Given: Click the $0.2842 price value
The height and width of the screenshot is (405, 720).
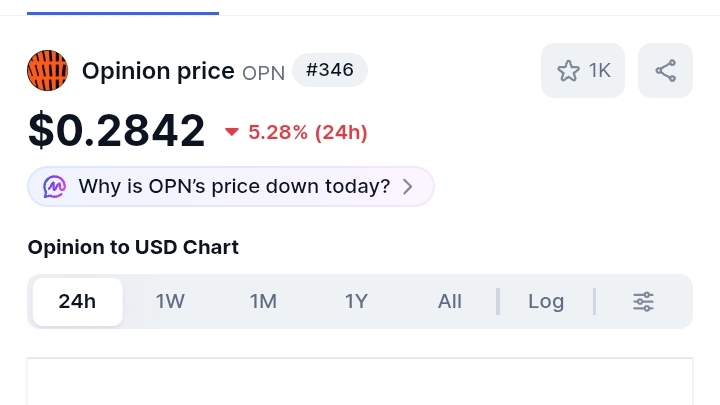Looking at the screenshot, I should click(116, 131).
